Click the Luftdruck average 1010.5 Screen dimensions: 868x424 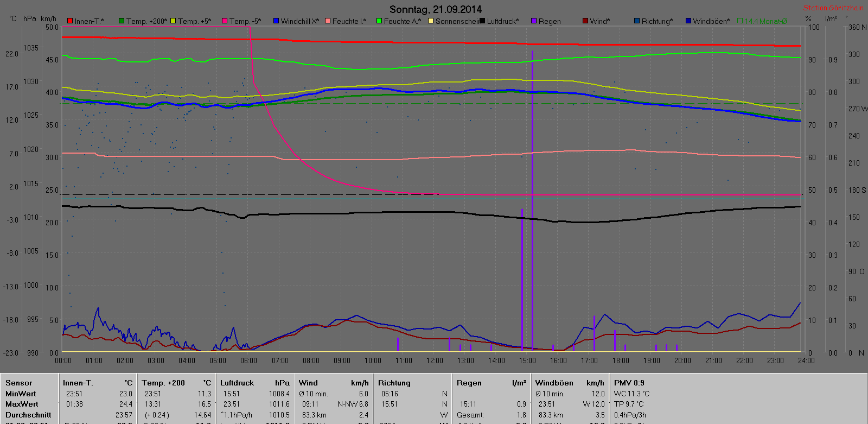[279, 415]
